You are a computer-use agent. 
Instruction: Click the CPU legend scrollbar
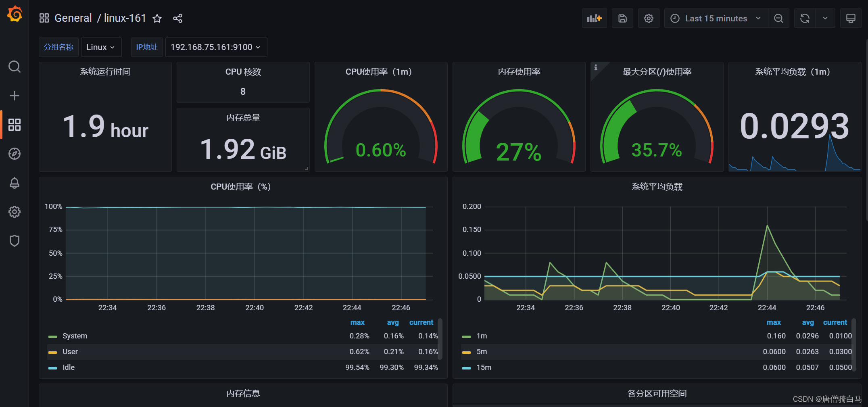coord(440,339)
